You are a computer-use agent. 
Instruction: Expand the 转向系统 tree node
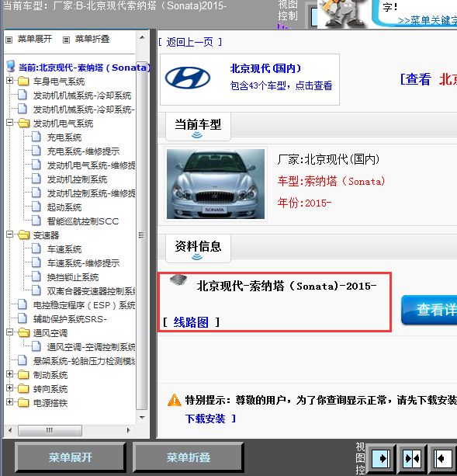(10, 387)
